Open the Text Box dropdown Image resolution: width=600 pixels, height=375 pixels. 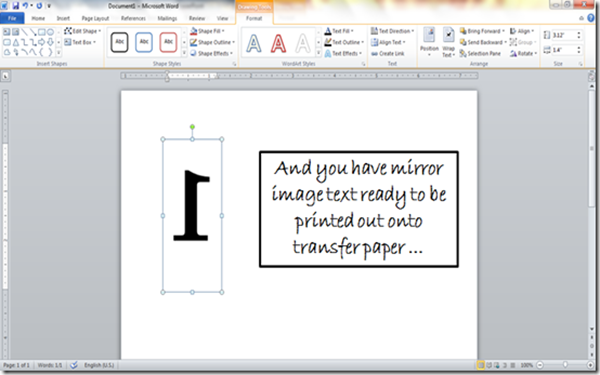pos(80,42)
